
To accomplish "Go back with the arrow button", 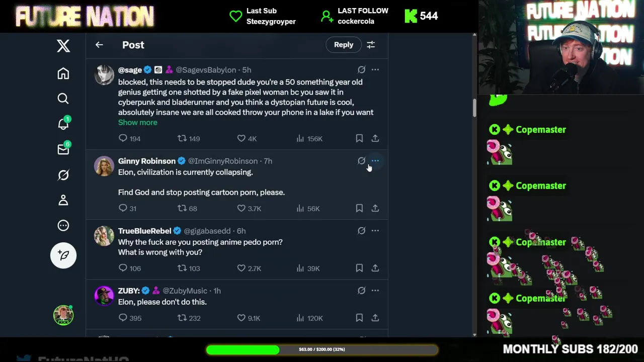I will point(99,45).
